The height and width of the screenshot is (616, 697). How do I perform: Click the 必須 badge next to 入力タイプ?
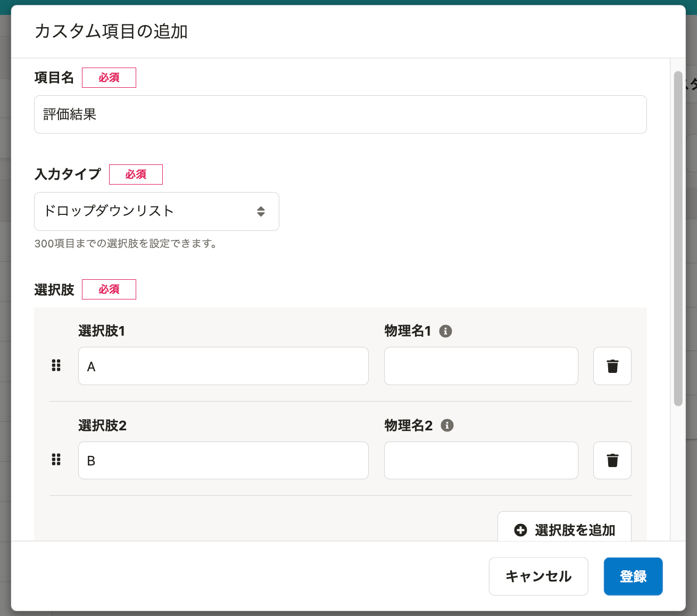[136, 174]
